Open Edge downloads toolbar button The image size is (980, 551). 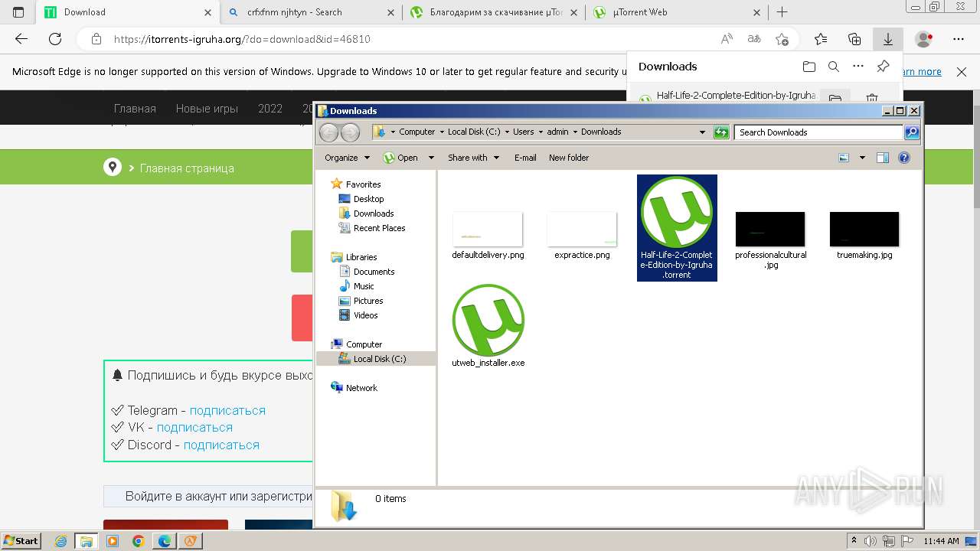point(888,39)
